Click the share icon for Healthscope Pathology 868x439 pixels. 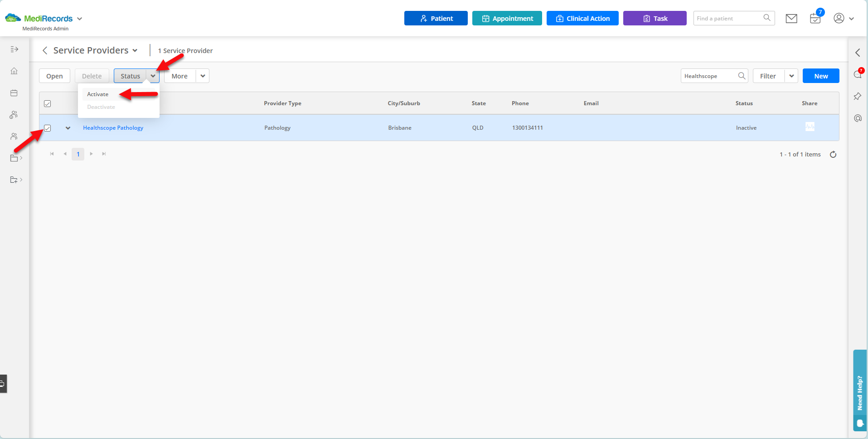(810, 127)
